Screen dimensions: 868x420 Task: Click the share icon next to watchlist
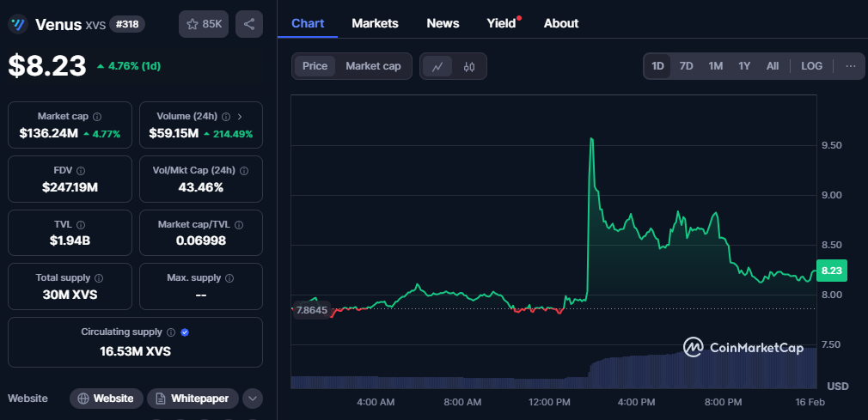click(x=249, y=24)
